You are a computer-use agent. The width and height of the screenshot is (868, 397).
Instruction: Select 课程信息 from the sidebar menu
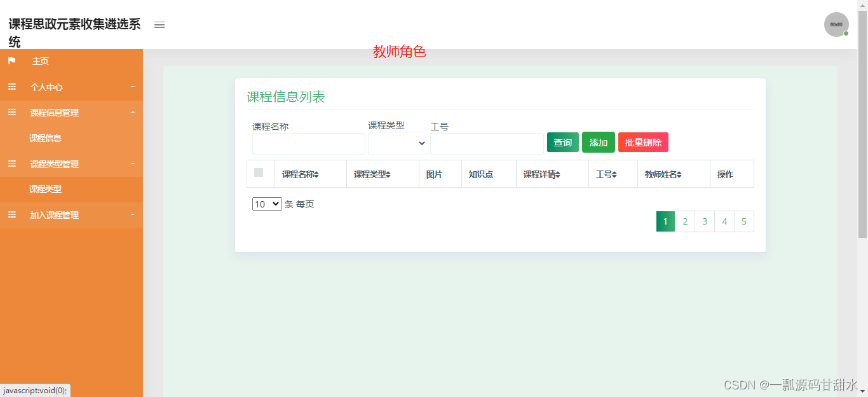44,137
